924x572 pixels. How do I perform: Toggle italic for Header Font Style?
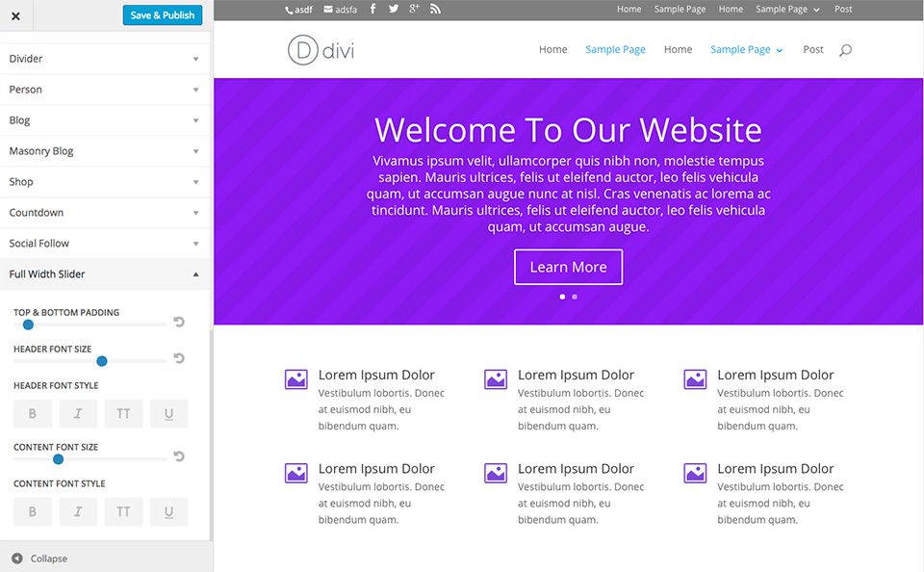click(x=78, y=413)
